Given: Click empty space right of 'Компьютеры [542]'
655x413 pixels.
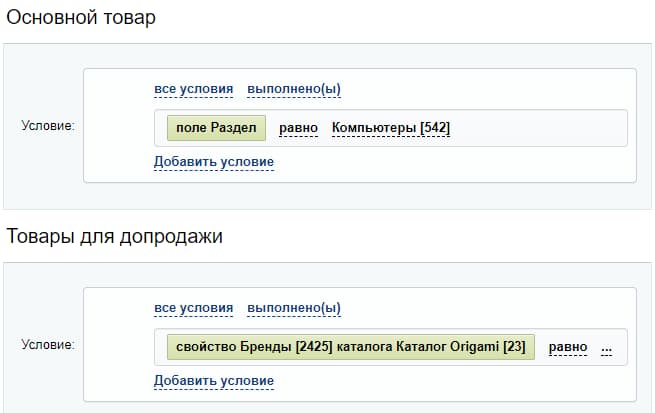Looking at the screenshot, I should pos(539,128).
